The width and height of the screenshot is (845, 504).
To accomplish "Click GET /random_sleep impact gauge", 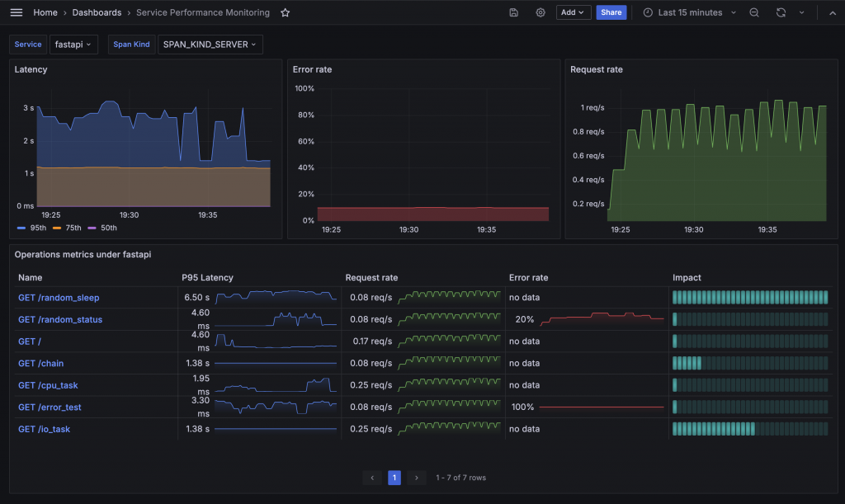I will pyautogui.click(x=750, y=297).
